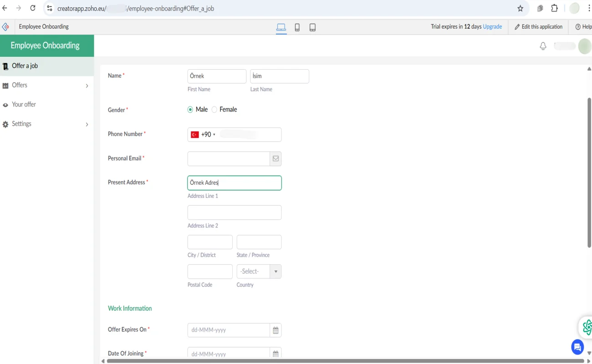Open notifications bell icon
592x364 pixels.
[x=543, y=46]
